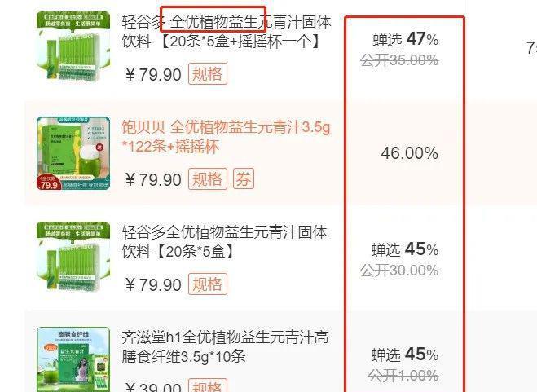This screenshot has height=392, width=537.
Task: Click 规格 button for 齐滋堂h1 product
Action: 208,385
